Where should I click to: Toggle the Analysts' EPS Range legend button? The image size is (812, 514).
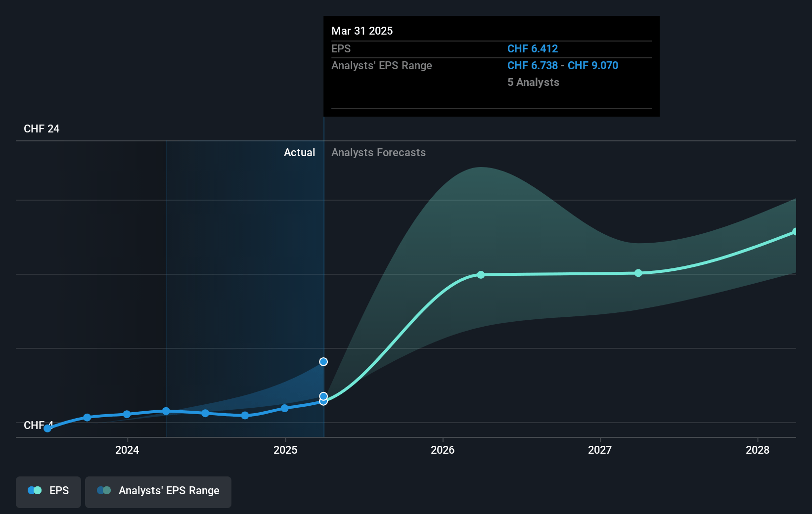tap(158, 492)
